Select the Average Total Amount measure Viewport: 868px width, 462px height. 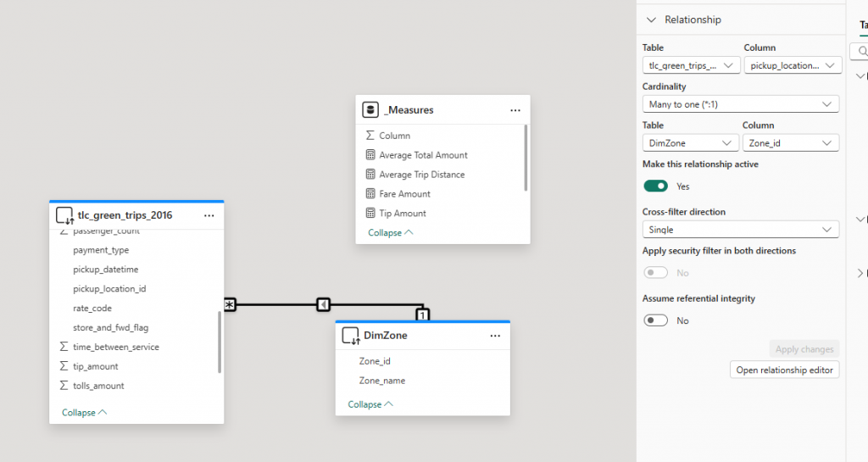coord(423,155)
